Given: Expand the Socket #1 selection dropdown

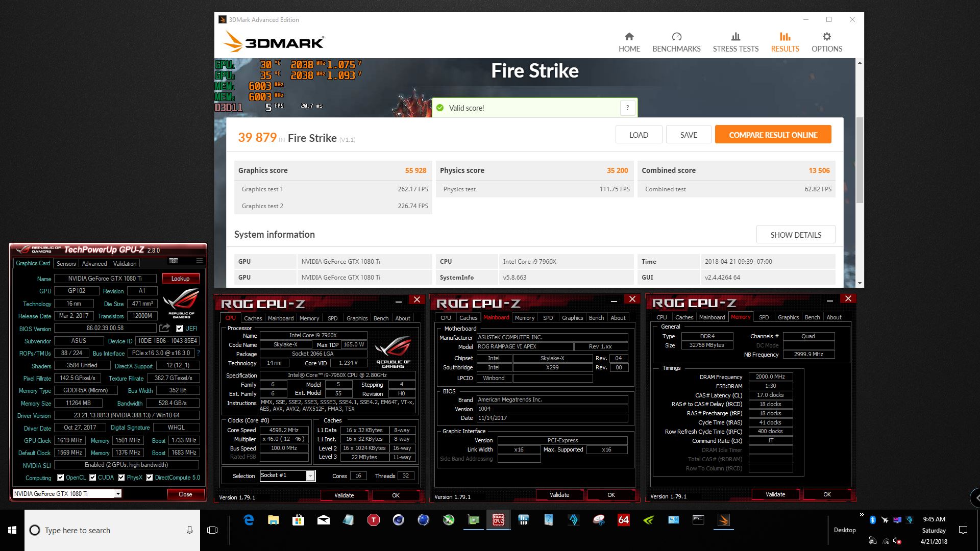Looking at the screenshot, I should 310,476.
